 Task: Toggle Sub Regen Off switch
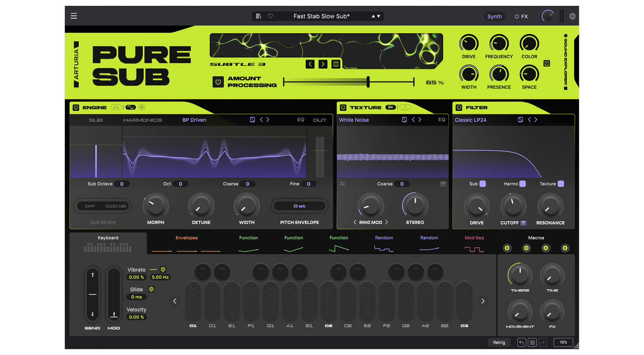(x=90, y=206)
